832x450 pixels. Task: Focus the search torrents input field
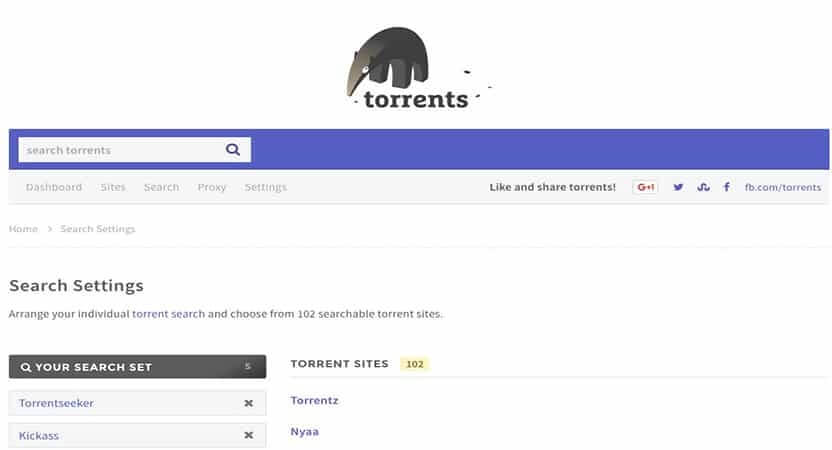point(134,150)
